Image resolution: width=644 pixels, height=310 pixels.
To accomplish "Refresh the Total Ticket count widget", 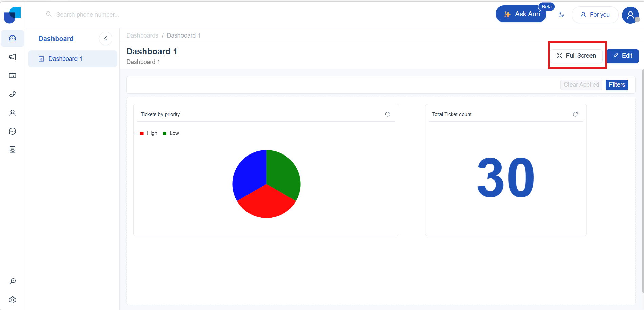I will click(x=575, y=114).
